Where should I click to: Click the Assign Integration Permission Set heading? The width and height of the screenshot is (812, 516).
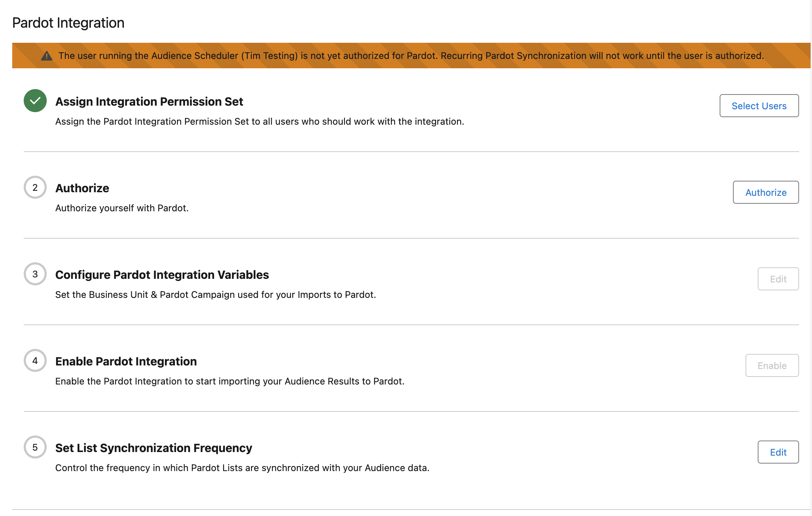pyautogui.click(x=149, y=102)
